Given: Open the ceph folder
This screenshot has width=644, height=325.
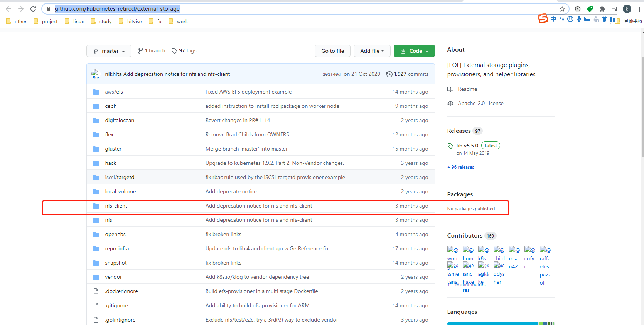Looking at the screenshot, I should click(x=111, y=106).
